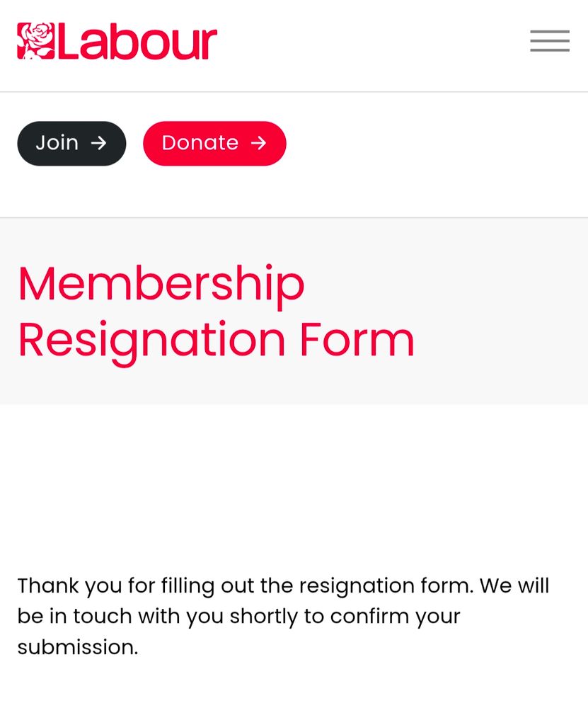588x708 pixels.
Task: Select the red Donate pill button
Action: tap(214, 143)
